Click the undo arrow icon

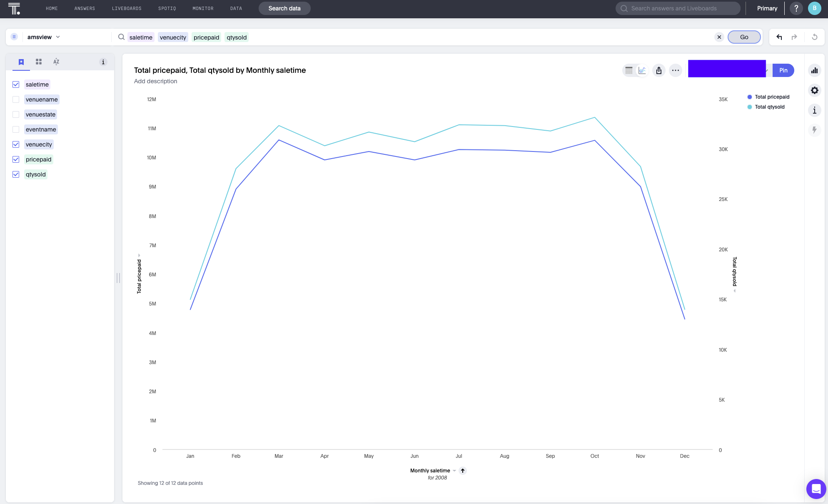[x=779, y=37]
